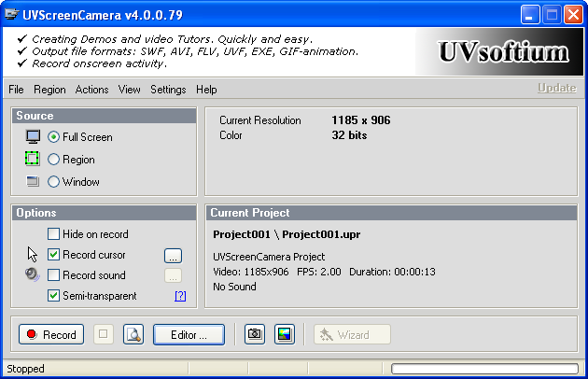Image resolution: width=588 pixels, height=379 pixels.
Task: Open Record sound settings ellipsis button
Action: pos(173,275)
